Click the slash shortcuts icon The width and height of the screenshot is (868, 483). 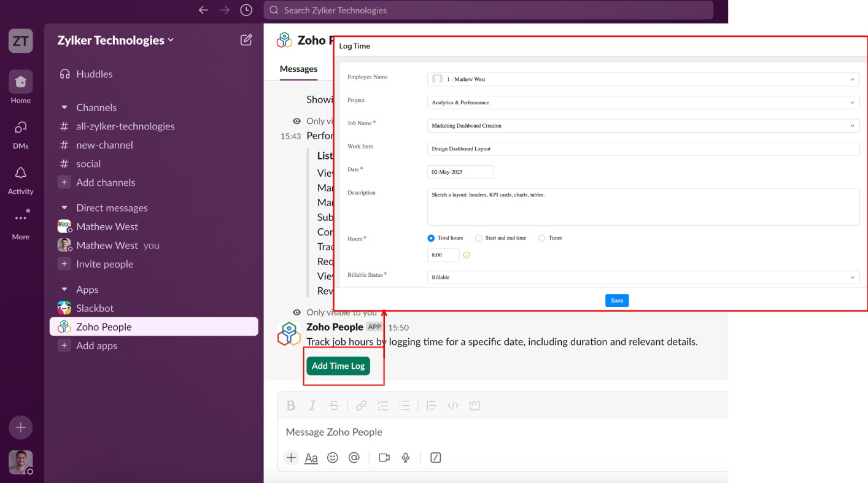click(436, 457)
